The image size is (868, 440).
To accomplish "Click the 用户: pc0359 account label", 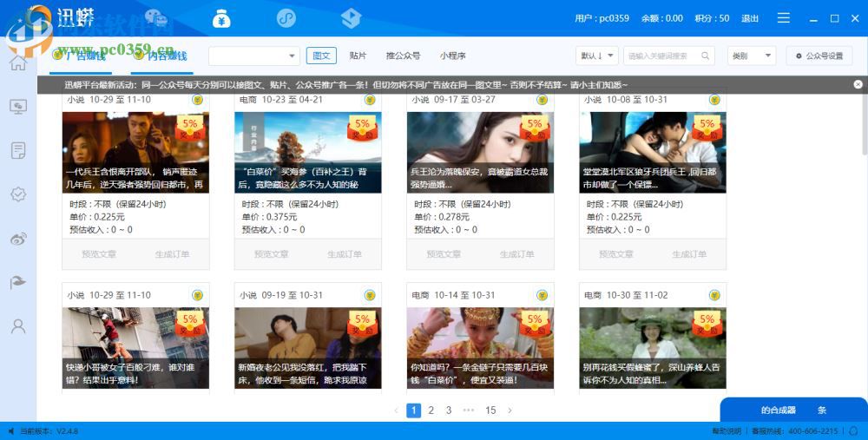I will coord(602,18).
